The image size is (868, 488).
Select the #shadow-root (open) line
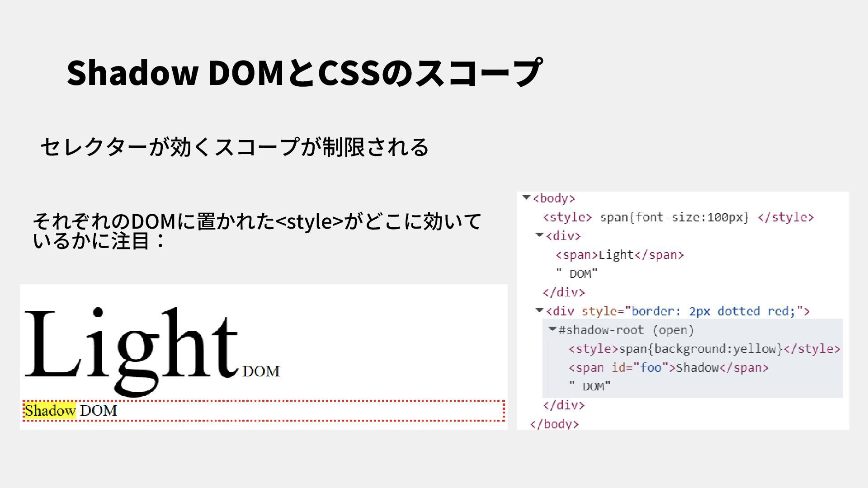[x=626, y=330]
